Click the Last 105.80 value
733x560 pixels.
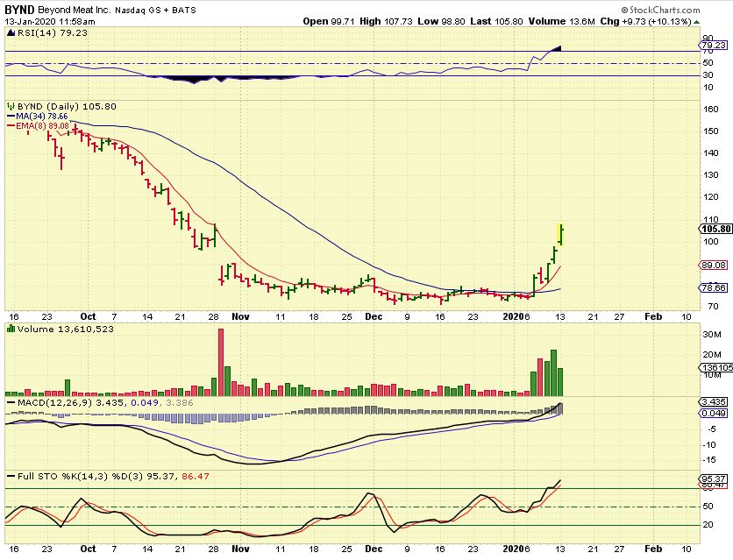coord(496,22)
